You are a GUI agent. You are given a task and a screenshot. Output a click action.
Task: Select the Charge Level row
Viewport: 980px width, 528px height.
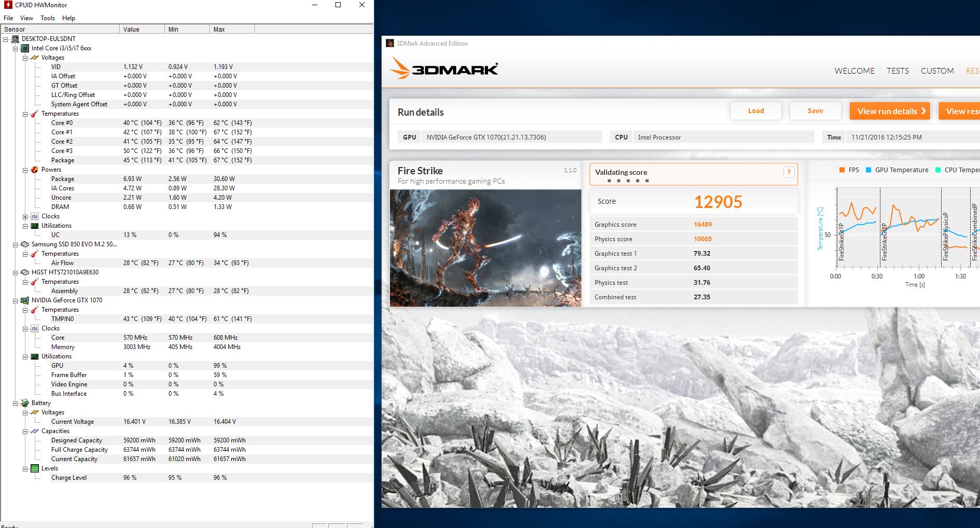click(187, 478)
